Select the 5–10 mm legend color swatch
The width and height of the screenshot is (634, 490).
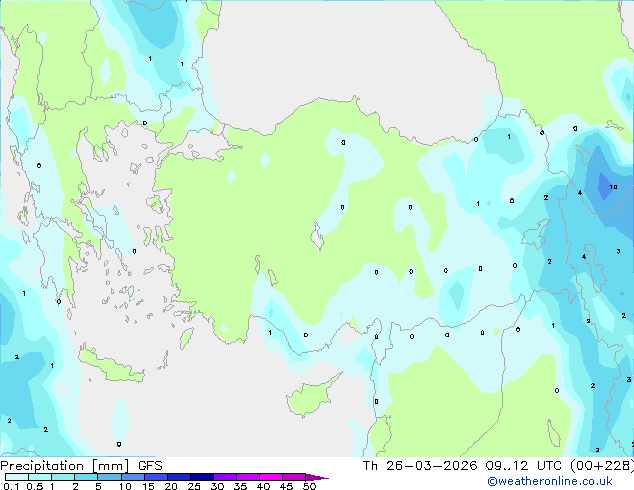pyautogui.click(x=109, y=477)
